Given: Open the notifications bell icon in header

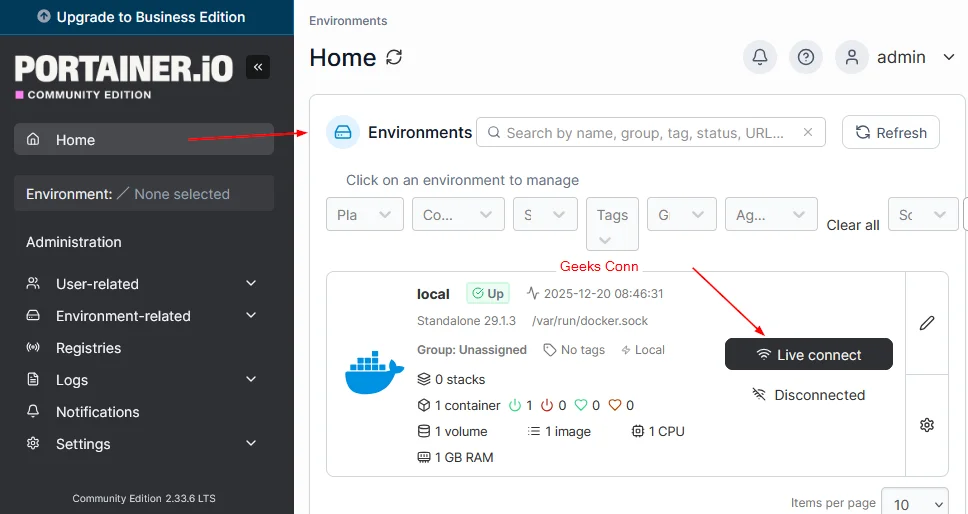Looking at the screenshot, I should 759,57.
